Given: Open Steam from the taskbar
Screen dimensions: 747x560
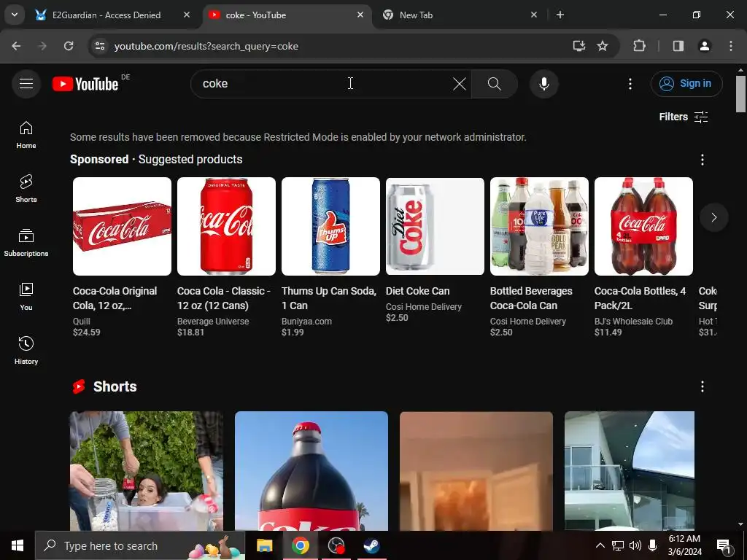Looking at the screenshot, I should pos(371,545).
